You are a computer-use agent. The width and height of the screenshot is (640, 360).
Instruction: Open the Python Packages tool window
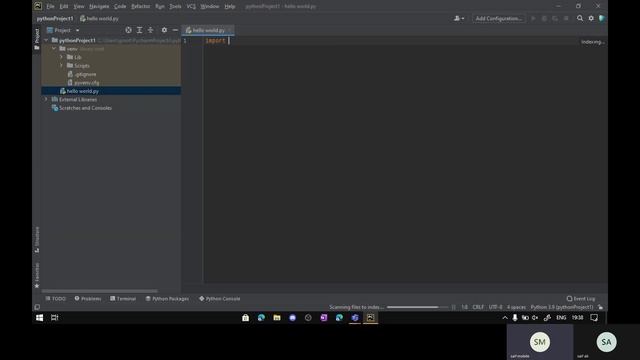[x=167, y=299]
